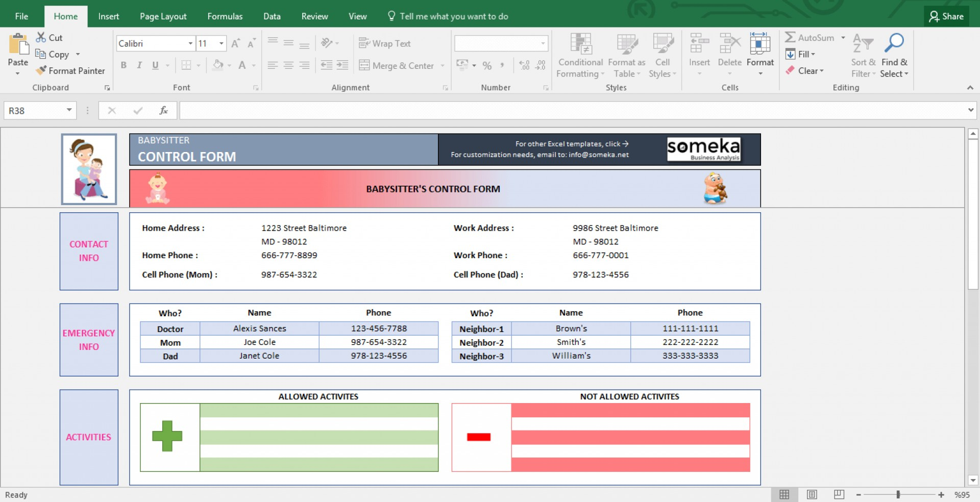The height and width of the screenshot is (502, 980).
Task: Click the Cut scissors icon
Action: [x=41, y=37]
